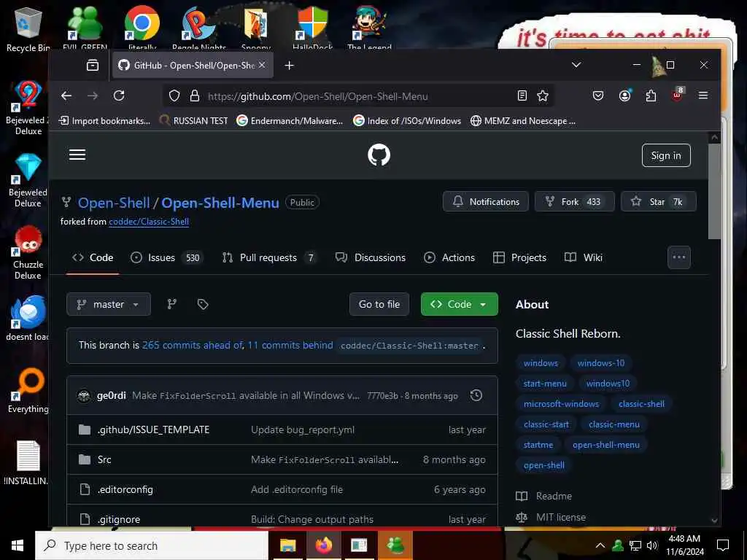View tags with the tag icon

tap(203, 304)
